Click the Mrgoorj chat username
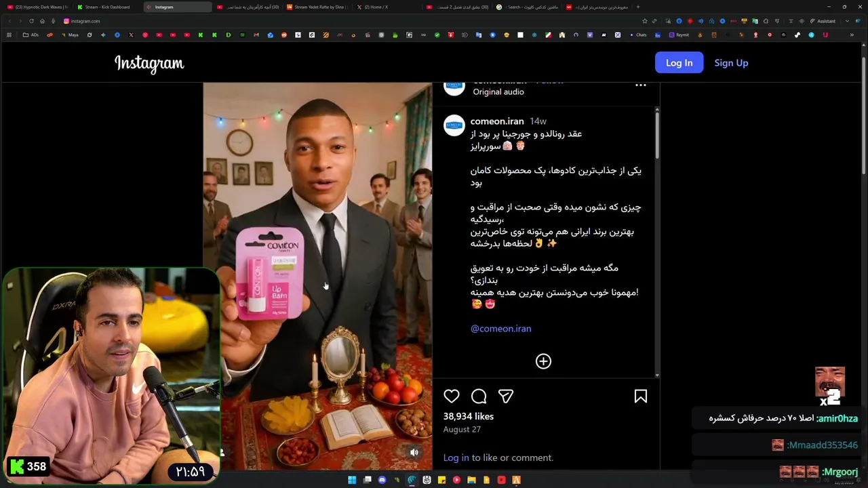Image resolution: width=868 pixels, height=488 pixels. point(840,472)
